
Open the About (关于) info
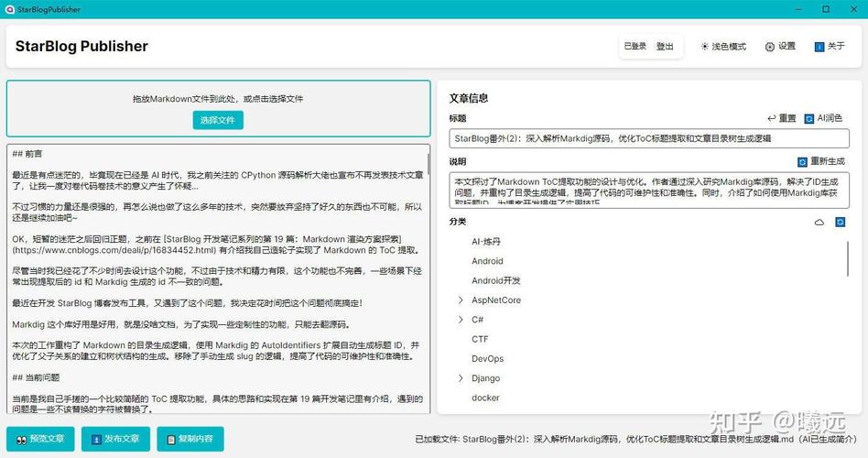click(x=830, y=47)
